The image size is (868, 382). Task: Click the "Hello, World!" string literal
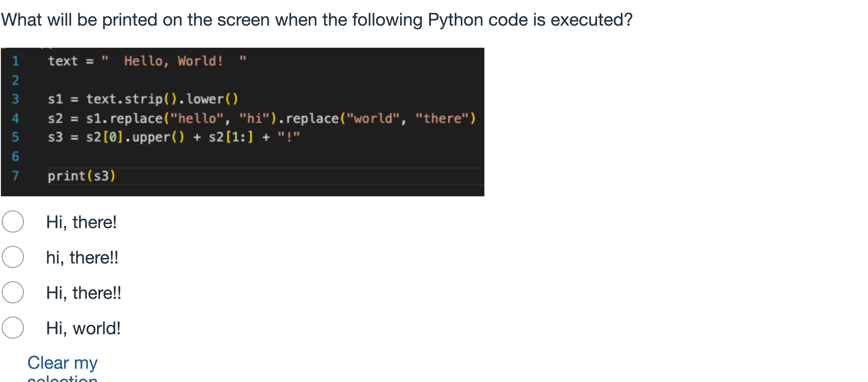pos(173,61)
